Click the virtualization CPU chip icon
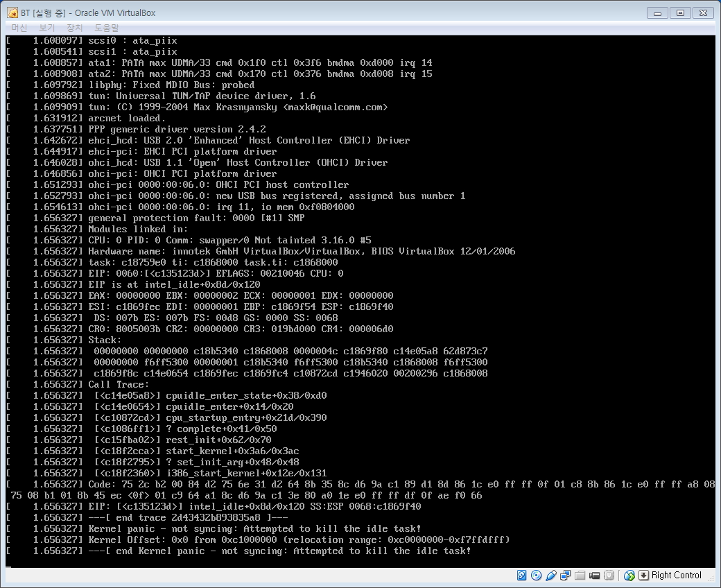Viewport: 721px width, 588px height. pyautogui.click(x=609, y=575)
